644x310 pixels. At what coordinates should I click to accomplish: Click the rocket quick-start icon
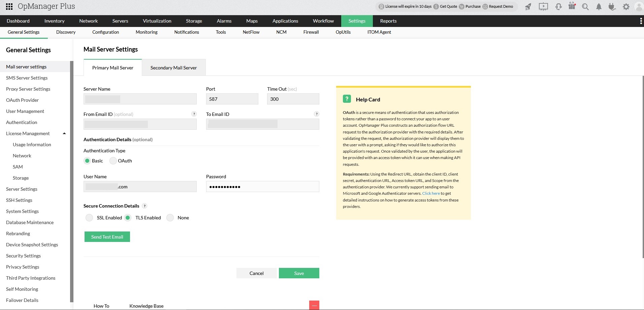pyautogui.click(x=528, y=7)
